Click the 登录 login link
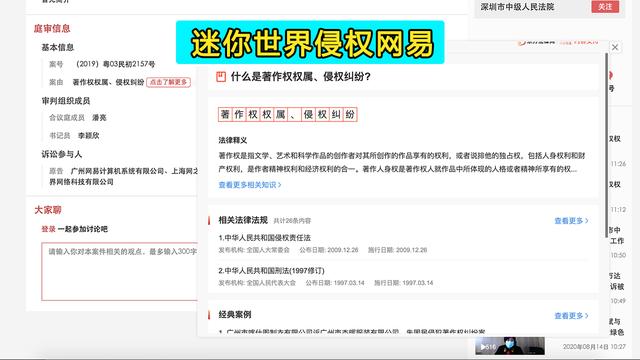 (x=48, y=229)
